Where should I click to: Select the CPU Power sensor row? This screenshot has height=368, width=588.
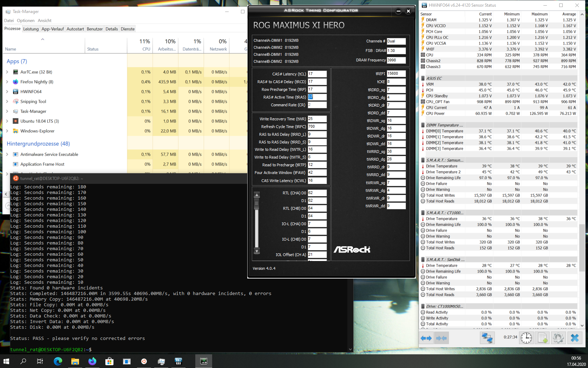[499, 114]
